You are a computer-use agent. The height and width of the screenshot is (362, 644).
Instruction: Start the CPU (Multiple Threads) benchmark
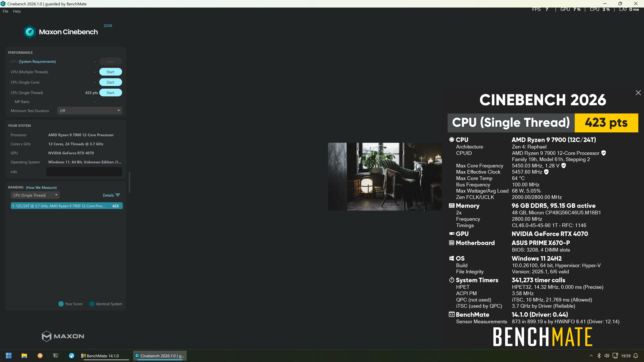(x=111, y=72)
